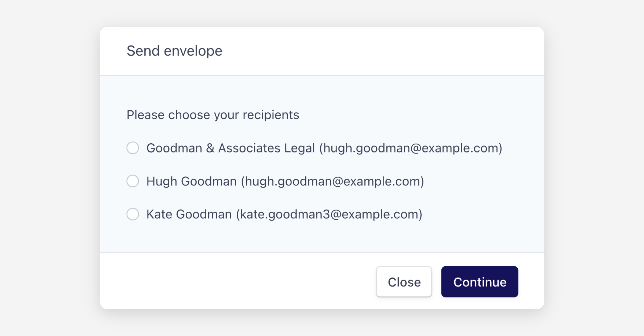Click the word "envelope" in the dialog header
644x336 pixels.
pos(193,51)
